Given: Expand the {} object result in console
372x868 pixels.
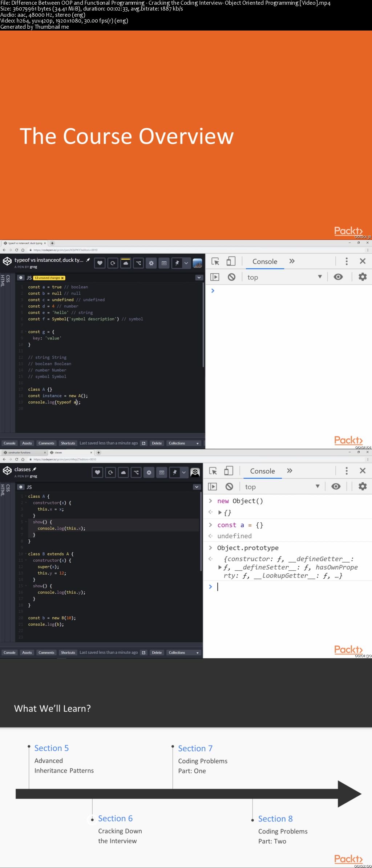Looking at the screenshot, I should point(220,513).
